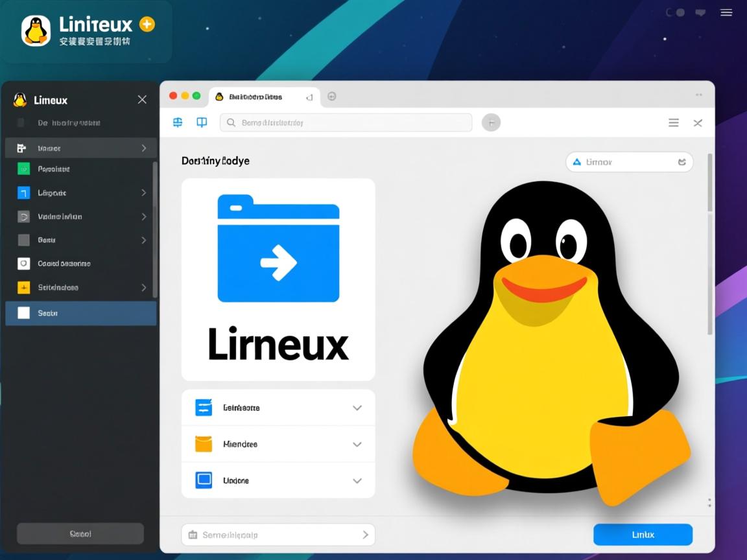Click the penguin logo in the sidebar header
Image resolution: width=747 pixels, height=560 pixels.
19,100
